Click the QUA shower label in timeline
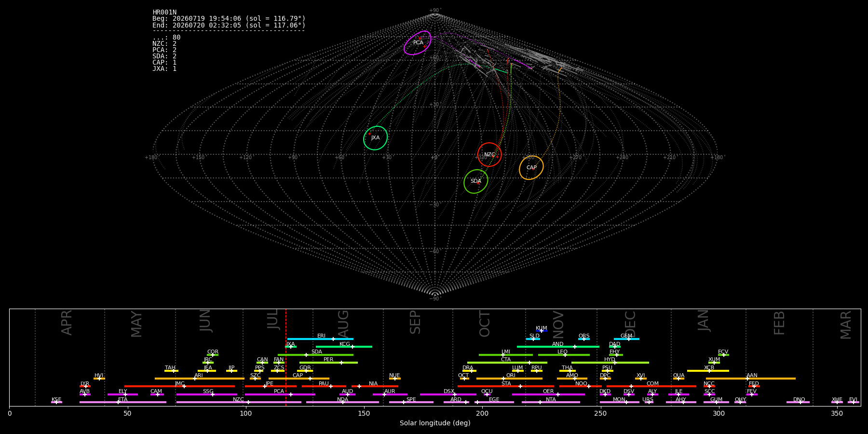 coord(679,376)
